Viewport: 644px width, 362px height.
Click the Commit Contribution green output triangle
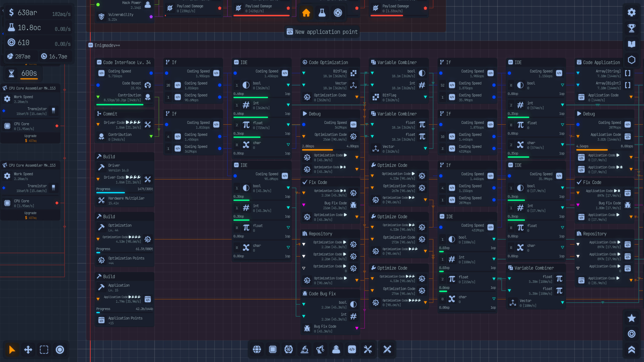151,137
